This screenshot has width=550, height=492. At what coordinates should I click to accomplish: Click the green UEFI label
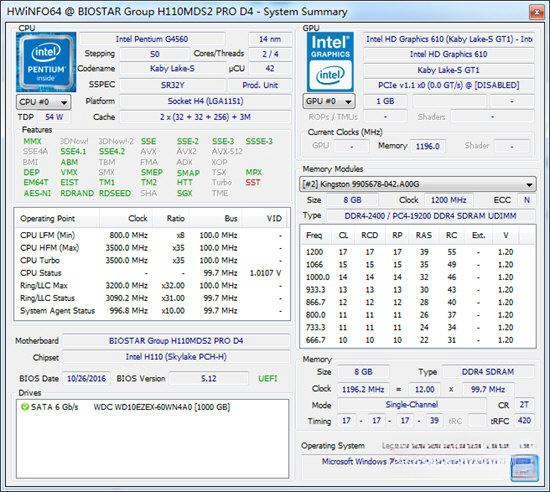268,379
